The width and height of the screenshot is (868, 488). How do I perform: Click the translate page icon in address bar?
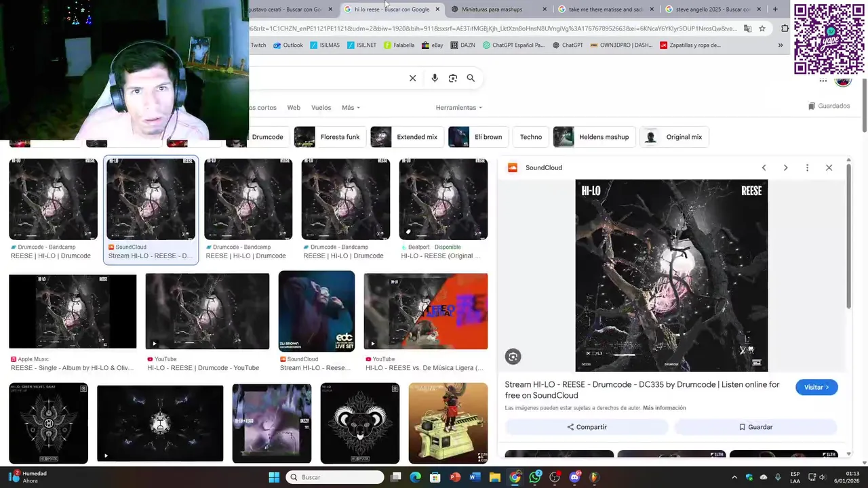[747, 28]
